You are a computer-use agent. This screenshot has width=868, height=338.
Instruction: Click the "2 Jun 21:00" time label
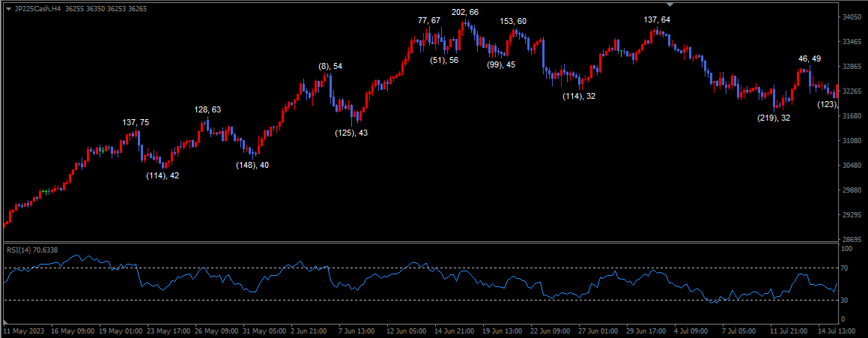pyautogui.click(x=309, y=331)
